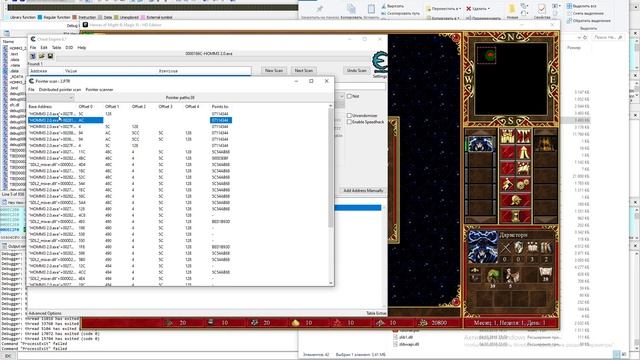The height and width of the screenshot is (360, 640).
Task: Click the sleep hero tent button
Action: pos(523,153)
